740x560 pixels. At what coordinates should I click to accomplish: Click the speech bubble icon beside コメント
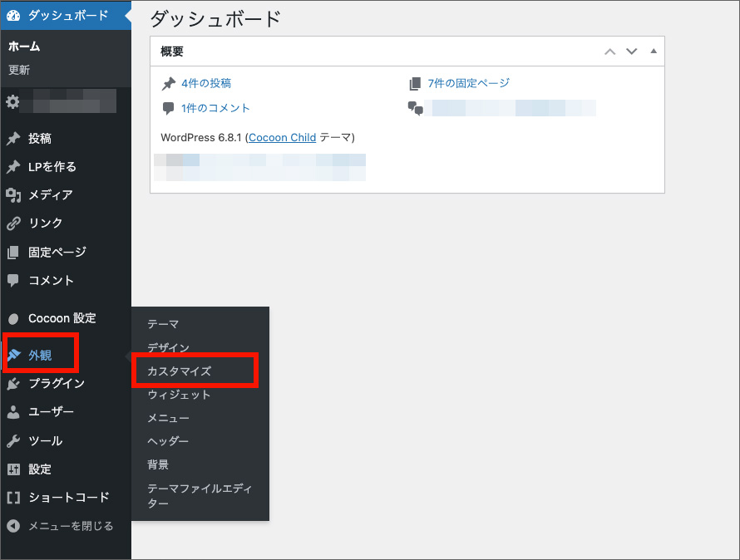(13, 280)
